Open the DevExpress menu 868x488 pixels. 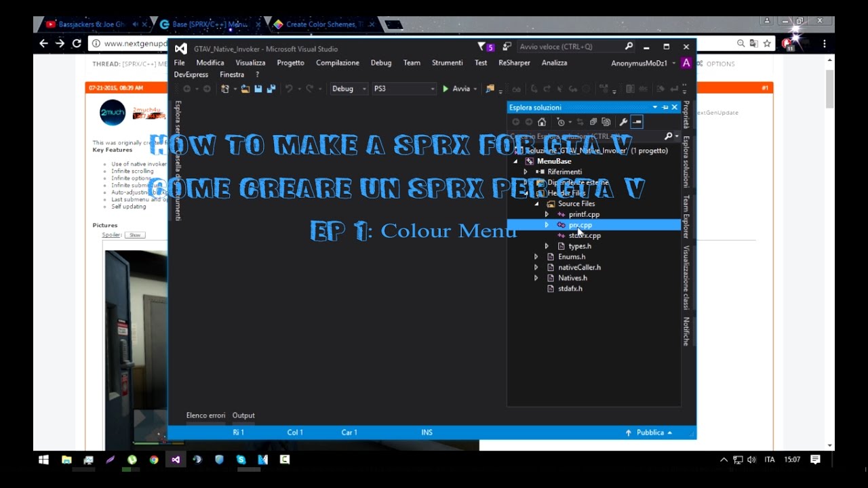(x=191, y=75)
